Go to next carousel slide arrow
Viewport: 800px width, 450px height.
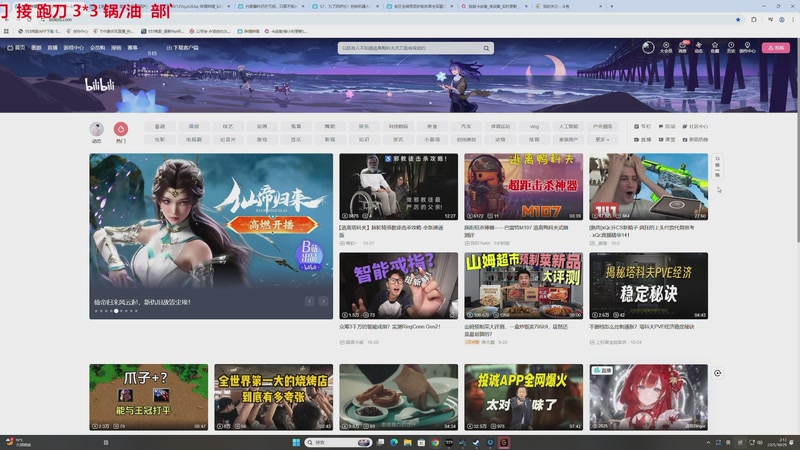(323, 301)
